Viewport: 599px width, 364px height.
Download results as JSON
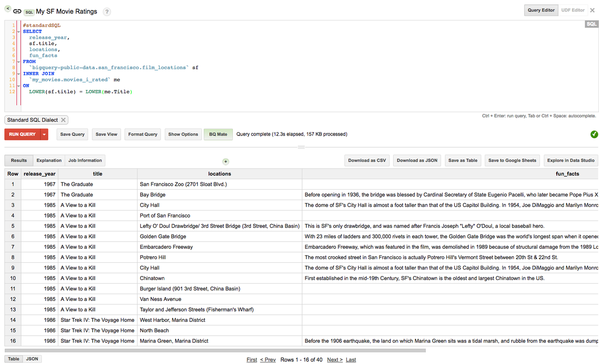pos(417,160)
